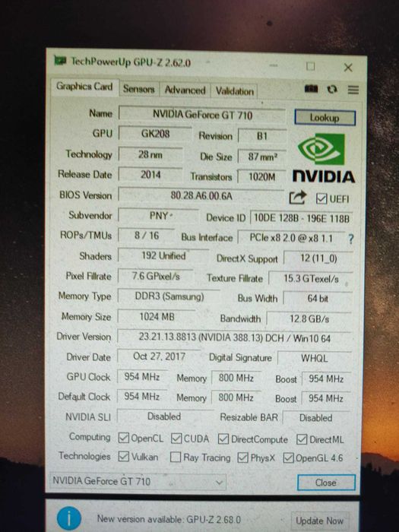Click the Bus Interface value PCIe x8 2.0

click(291, 238)
